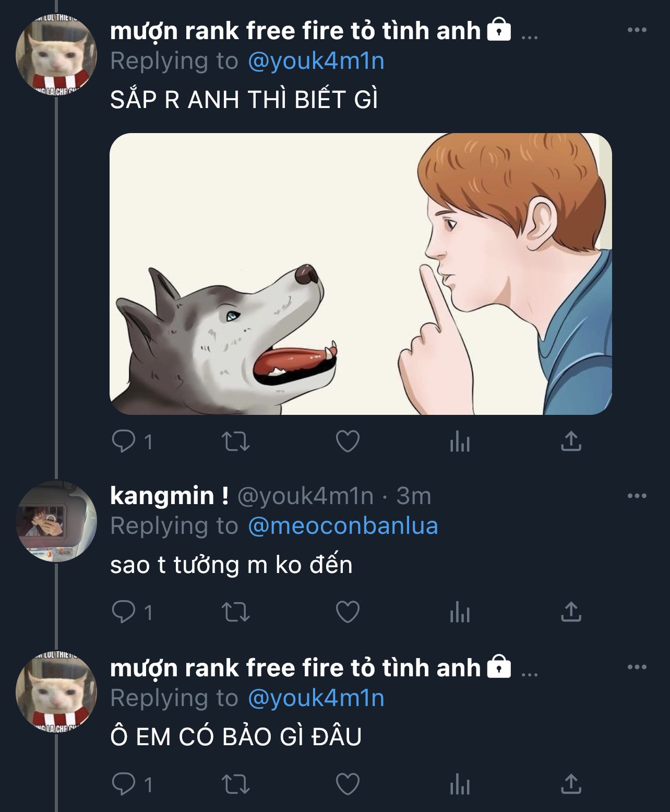The height and width of the screenshot is (812, 670).
Task: Open the @meoconbanlua profile link
Action: (343, 526)
